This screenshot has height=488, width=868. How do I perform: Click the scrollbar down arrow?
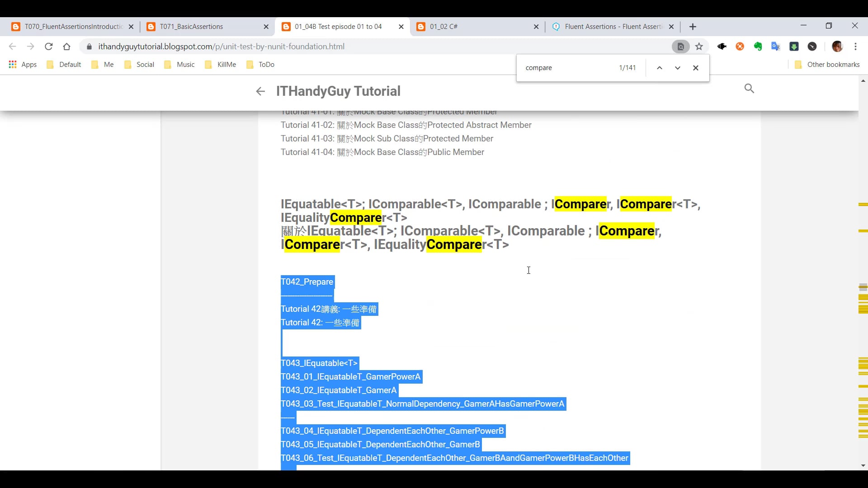coord(863,465)
